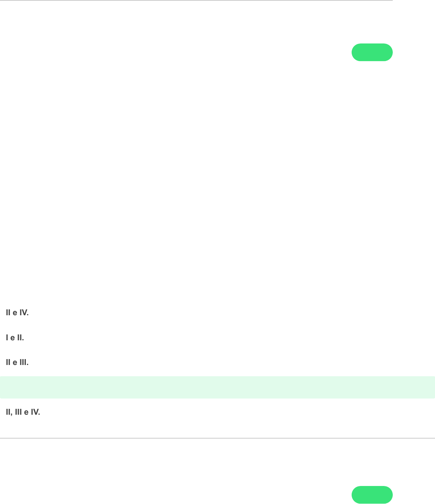Click the green status pill under the divider

[x=372, y=495]
